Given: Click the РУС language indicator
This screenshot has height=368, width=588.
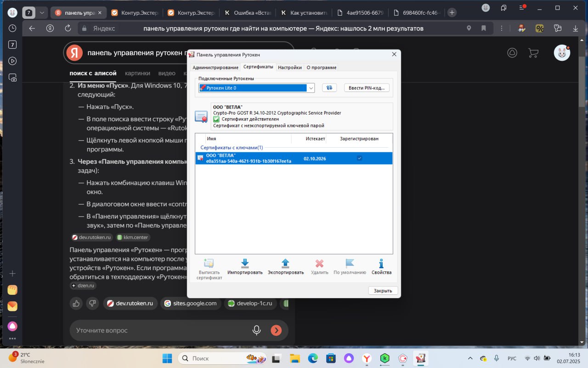Looking at the screenshot, I should [x=512, y=358].
